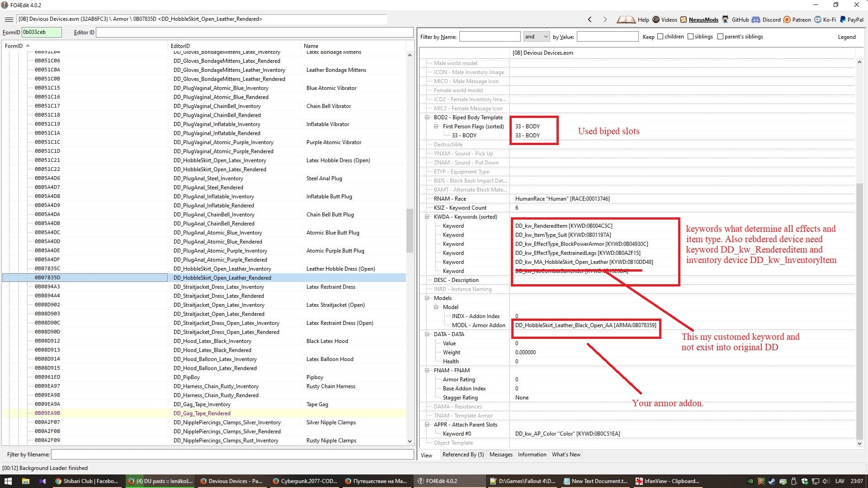Click the Legend button
The image size is (868, 488).
[846, 37]
